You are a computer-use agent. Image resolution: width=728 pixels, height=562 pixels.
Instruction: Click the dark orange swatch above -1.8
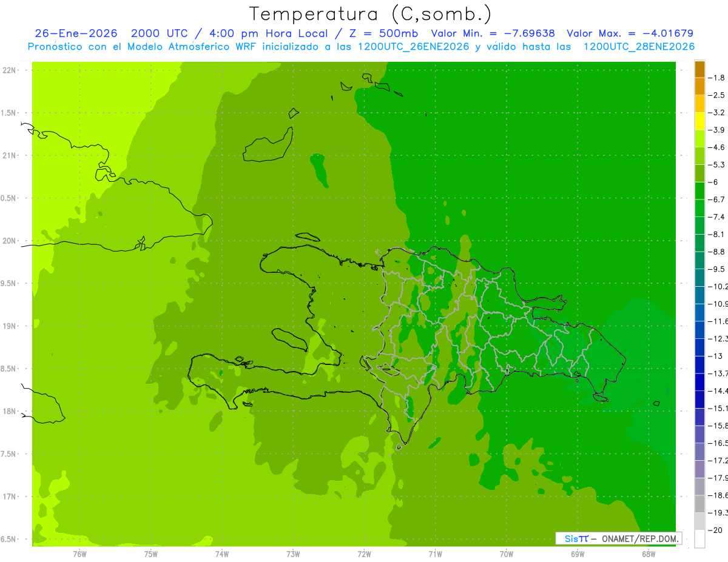pyautogui.click(x=699, y=69)
